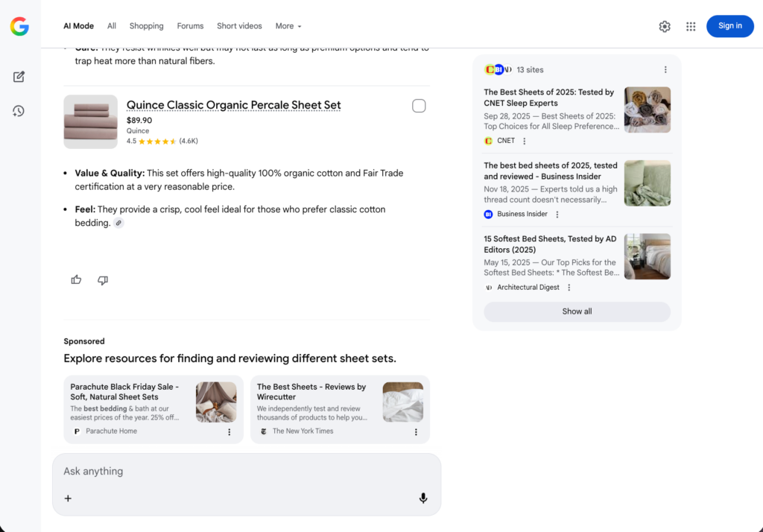Open Business Insider best bed sheets article
The width and height of the screenshot is (763, 532).
pos(551,171)
